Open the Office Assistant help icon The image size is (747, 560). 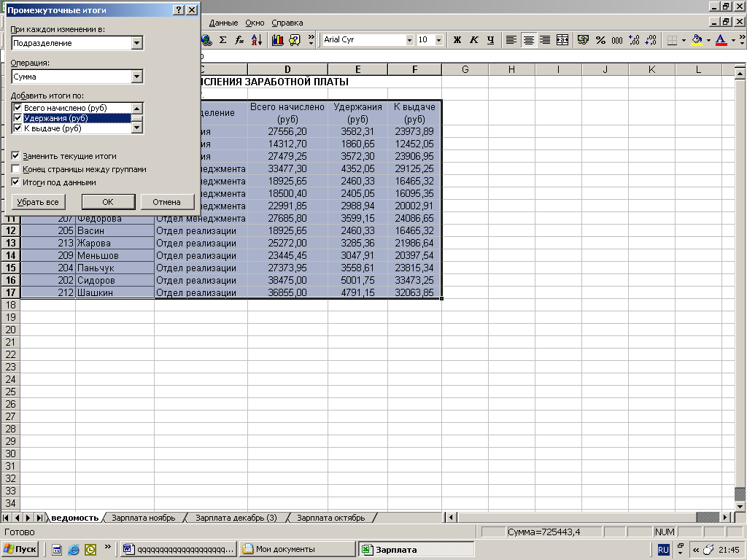[x=295, y=40]
